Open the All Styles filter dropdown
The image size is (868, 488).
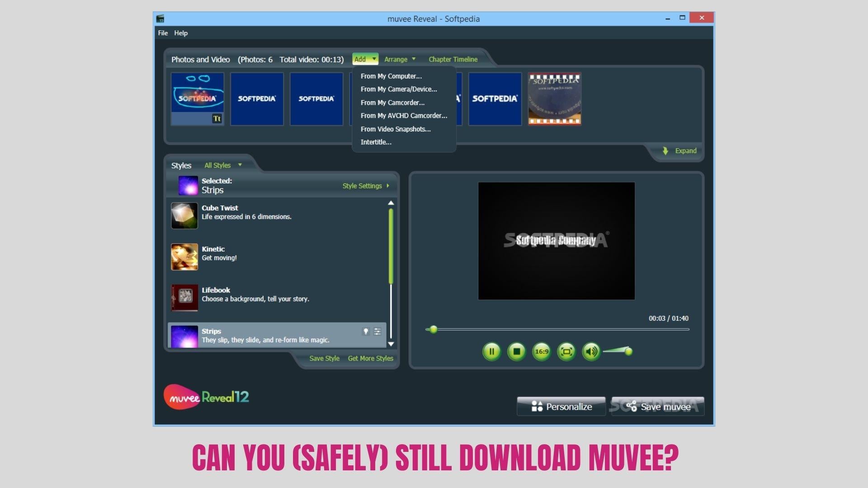[x=222, y=165]
